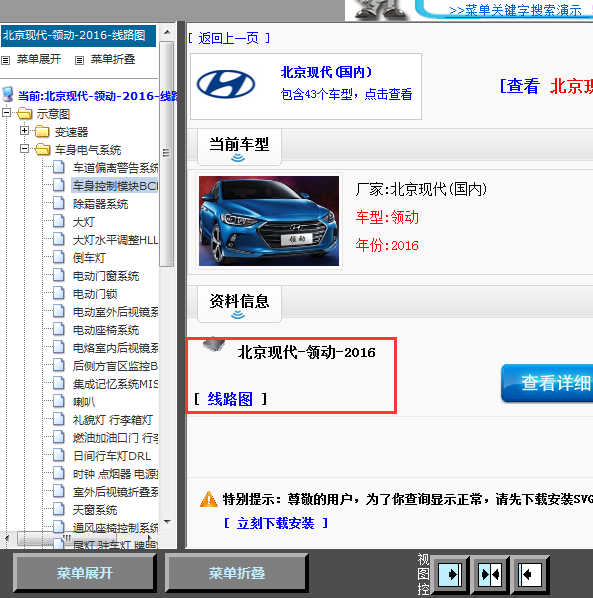This screenshot has height=598, width=593.
Task: Open 车道偏离警告系统 tree item
Action: point(116,168)
